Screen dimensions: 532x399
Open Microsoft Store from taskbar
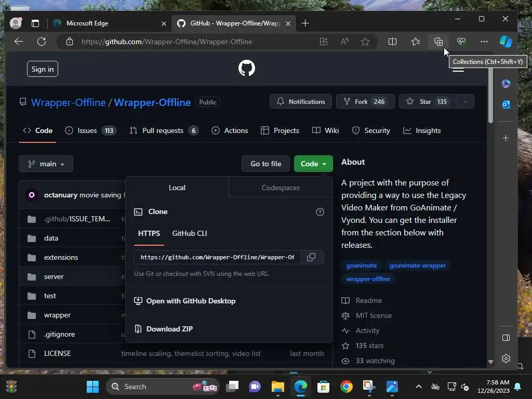coord(323,387)
